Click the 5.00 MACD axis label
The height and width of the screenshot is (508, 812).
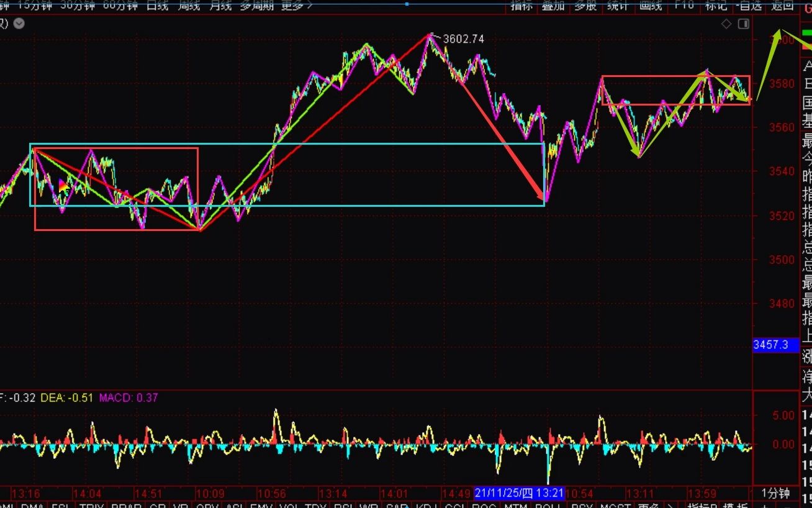click(x=783, y=415)
